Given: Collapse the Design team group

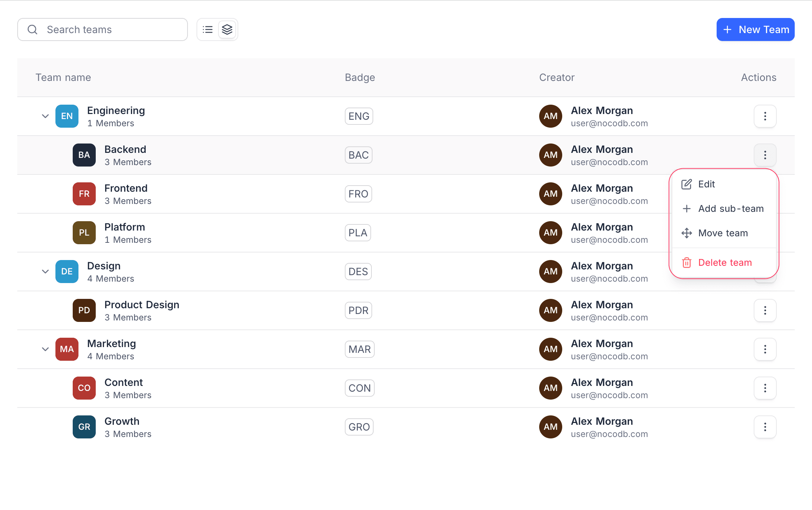Looking at the screenshot, I should coord(45,272).
